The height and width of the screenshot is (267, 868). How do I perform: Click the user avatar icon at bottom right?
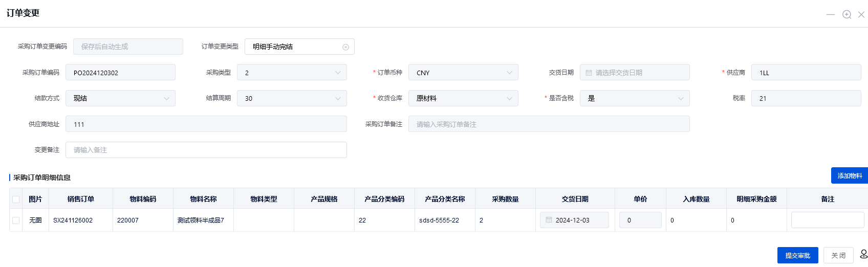click(863, 254)
